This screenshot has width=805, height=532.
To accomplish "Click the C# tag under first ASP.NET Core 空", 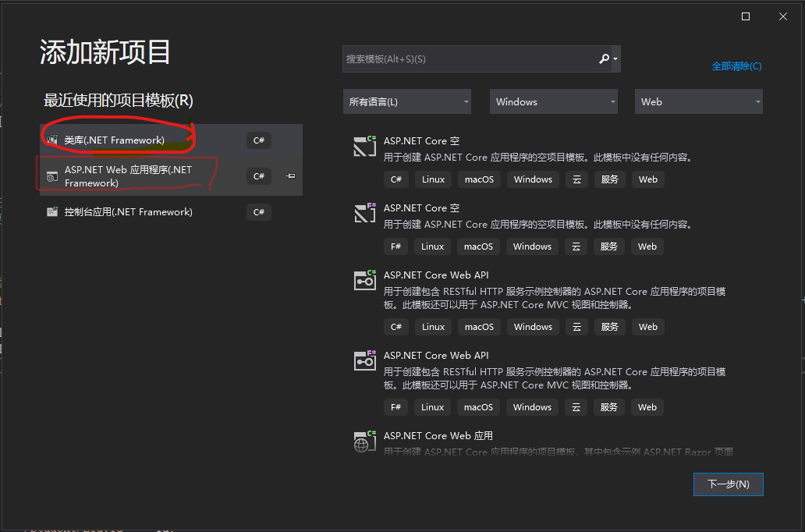I will (395, 179).
